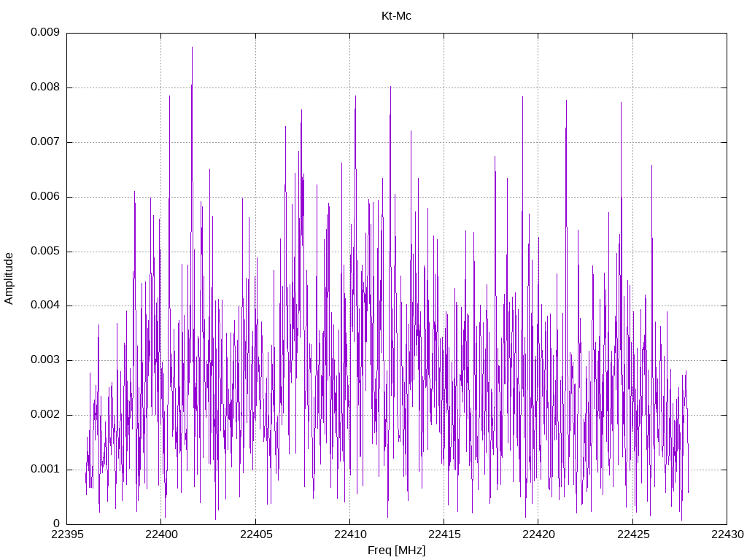Click the 22405 x-axis tick label
747x560 pixels.
pyautogui.click(x=255, y=534)
